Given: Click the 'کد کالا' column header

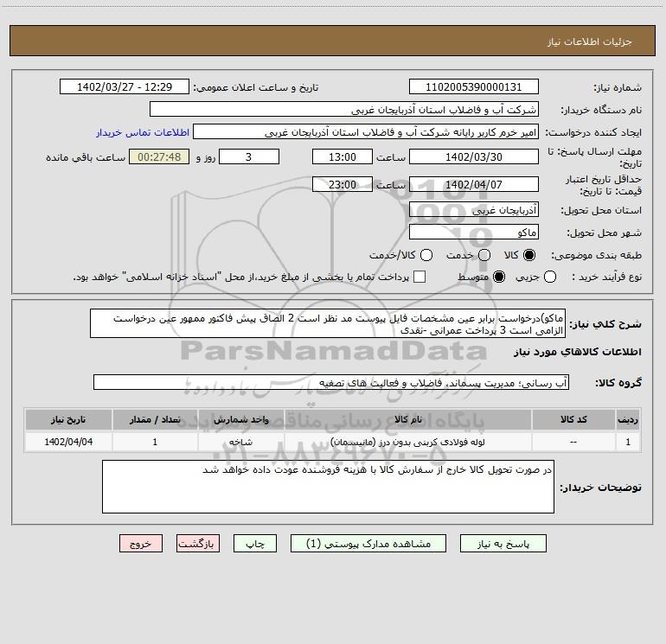Looking at the screenshot, I should [x=573, y=419].
